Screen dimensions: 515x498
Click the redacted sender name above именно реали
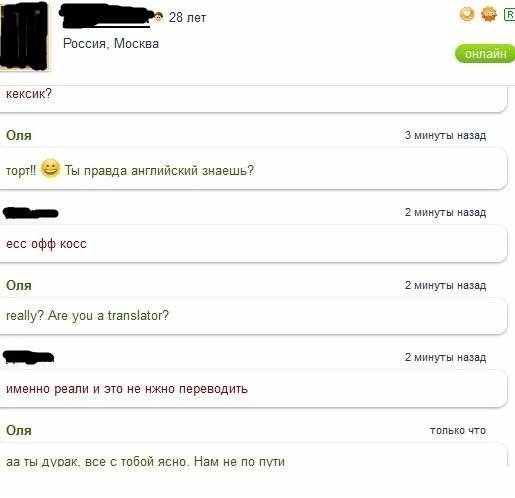(29, 357)
